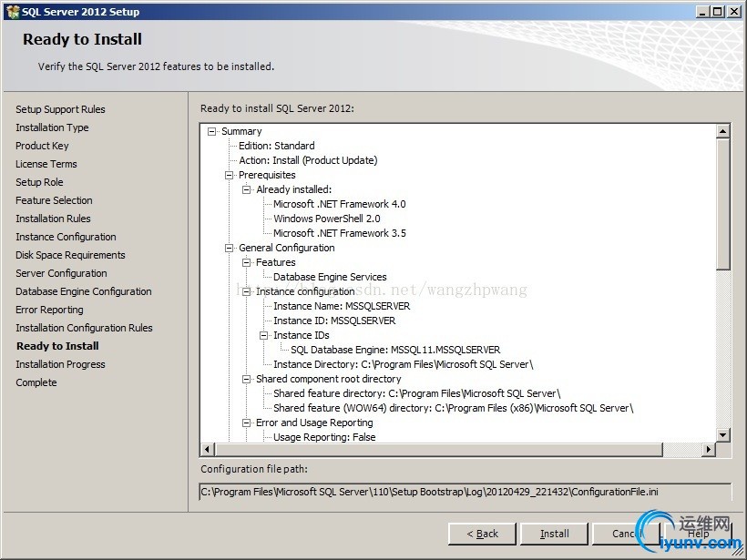Viewport: 747px width, 560px height.
Task: Select Installation Configuration Rules step
Action: pos(84,328)
